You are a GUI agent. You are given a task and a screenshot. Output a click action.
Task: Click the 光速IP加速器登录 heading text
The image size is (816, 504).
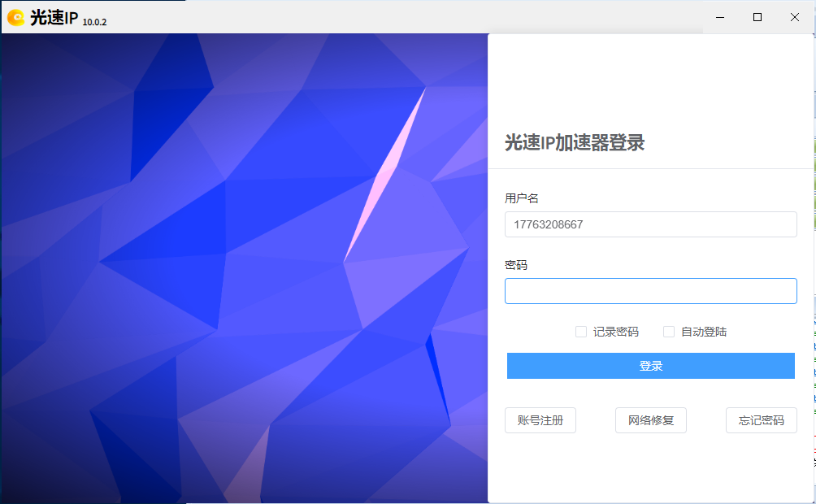[575, 142]
